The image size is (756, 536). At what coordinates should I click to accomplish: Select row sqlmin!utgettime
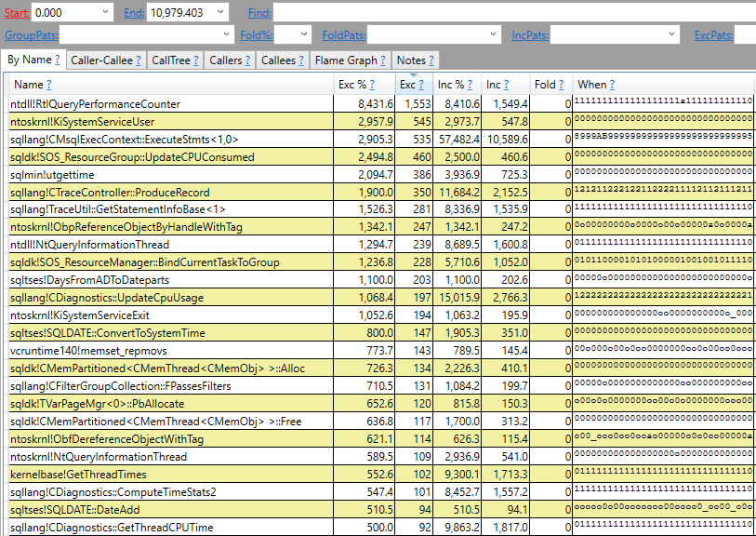381,175
